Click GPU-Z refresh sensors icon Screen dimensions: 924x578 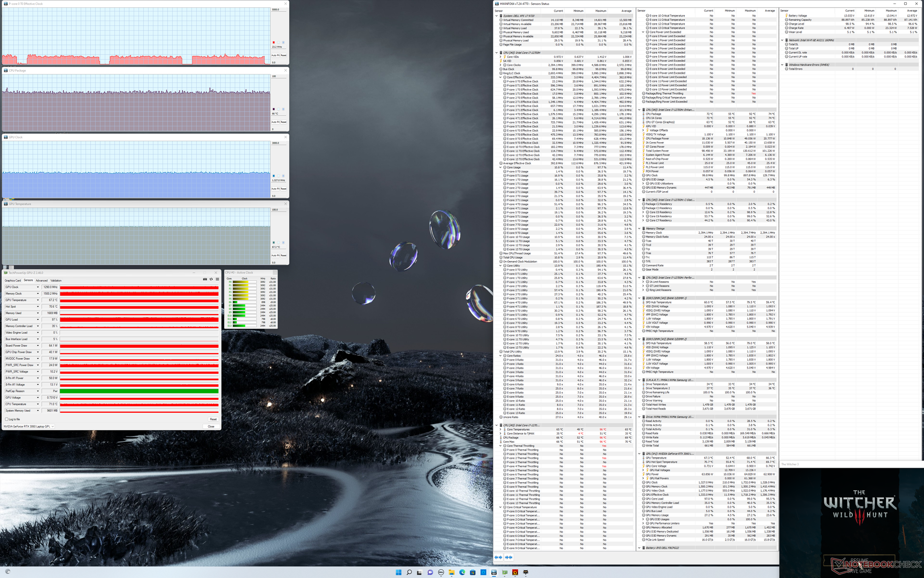coord(211,279)
